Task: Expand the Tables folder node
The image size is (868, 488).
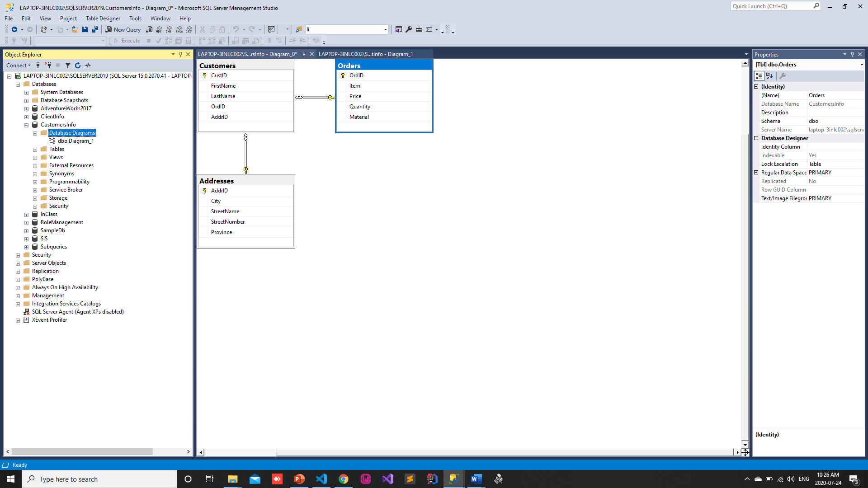Action: pyautogui.click(x=35, y=150)
